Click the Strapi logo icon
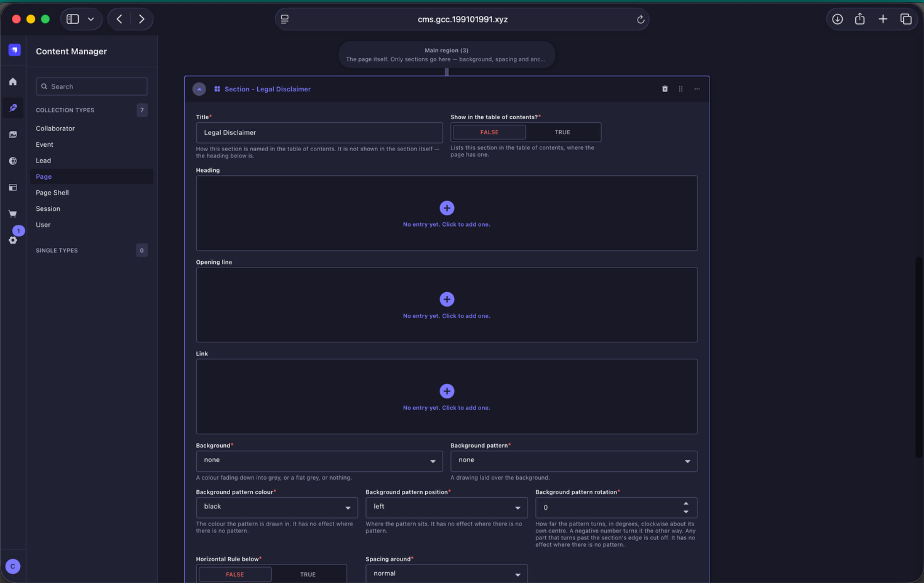This screenshot has height=583, width=924. [14, 50]
